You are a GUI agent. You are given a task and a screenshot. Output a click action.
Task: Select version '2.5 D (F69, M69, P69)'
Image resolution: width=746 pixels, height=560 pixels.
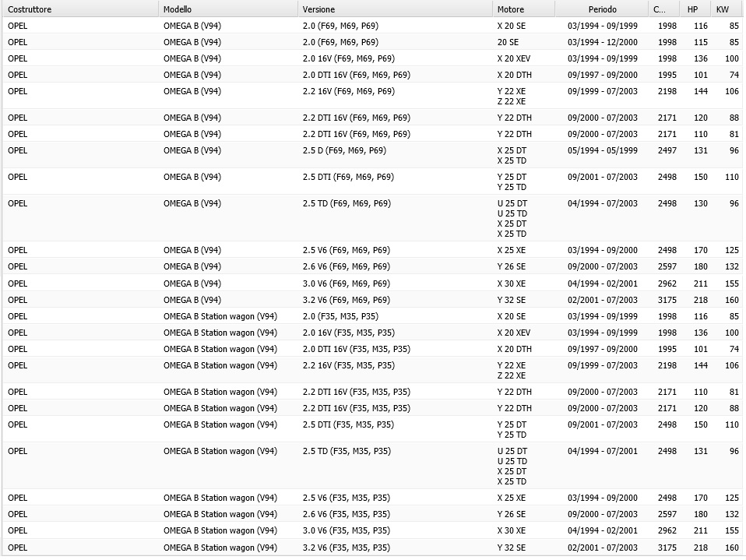tap(344, 150)
